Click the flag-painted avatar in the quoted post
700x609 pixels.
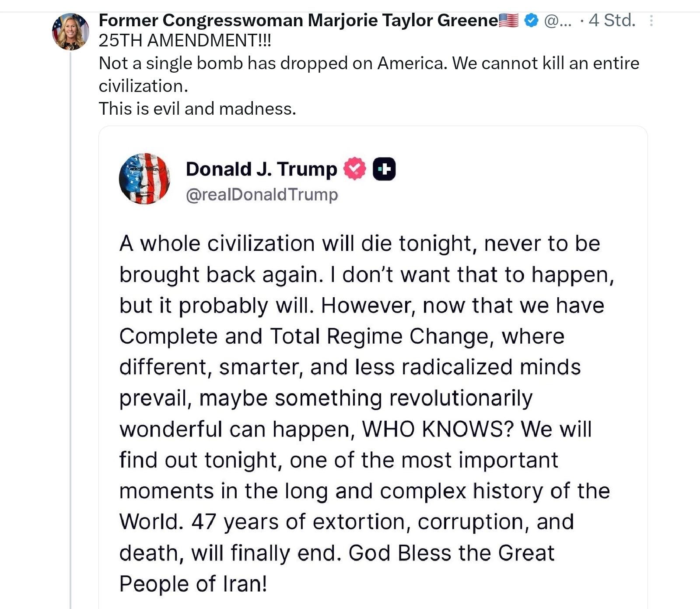coord(144,179)
